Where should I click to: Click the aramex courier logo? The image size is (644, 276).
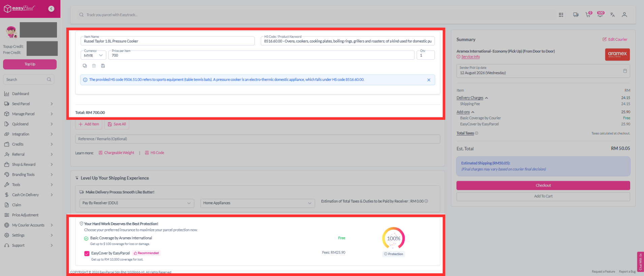coord(617,55)
